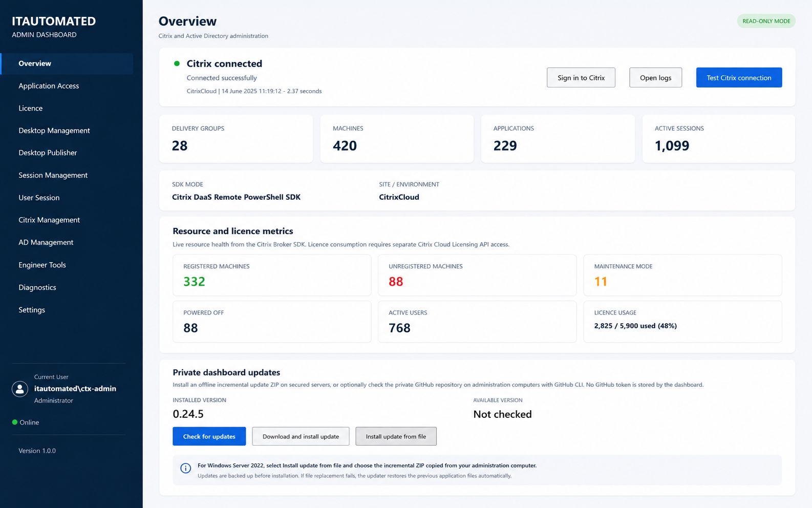Click Maintenance Mode value 11
The height and width of the screenshot is (508, 812).
tap(601, 282)
